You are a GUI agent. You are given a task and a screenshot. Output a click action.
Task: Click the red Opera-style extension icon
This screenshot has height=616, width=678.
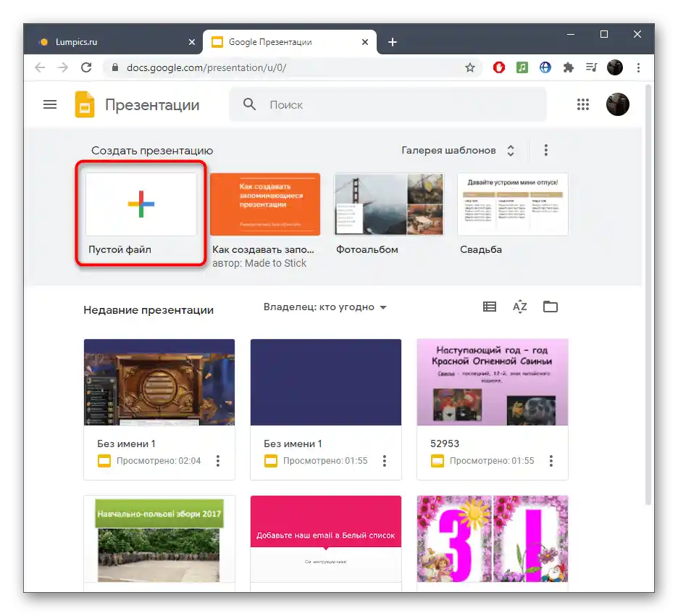point(499,67)
